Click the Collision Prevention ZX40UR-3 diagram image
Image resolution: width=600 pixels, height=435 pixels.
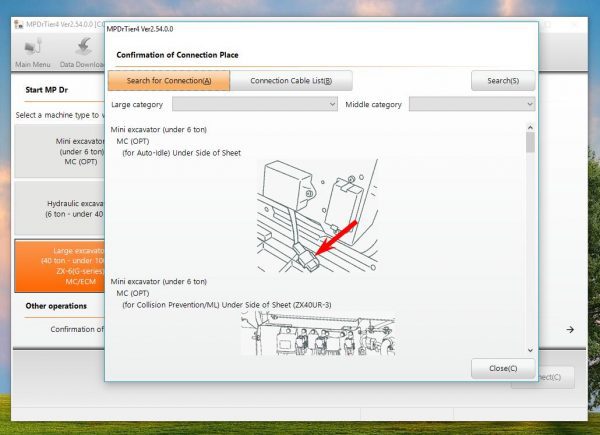click(x=318, y=333)
